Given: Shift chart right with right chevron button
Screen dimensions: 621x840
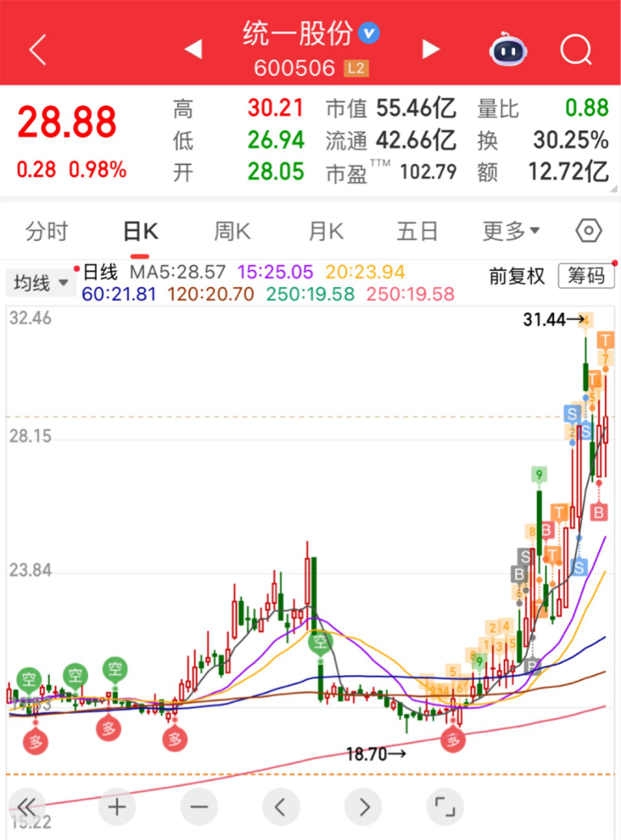Looking at the screenshot, I should (x=363, y=806).
